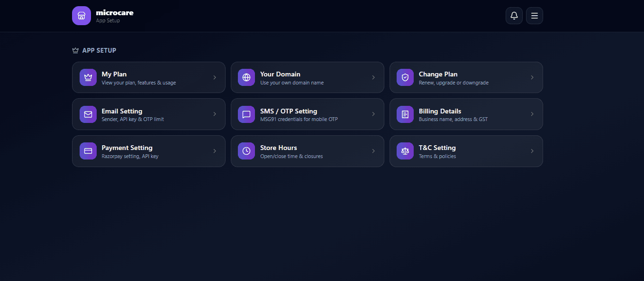This screenshot has height=281, width=644.
Task: Click the crown icon on My Plan
Action: coord(88,77)
